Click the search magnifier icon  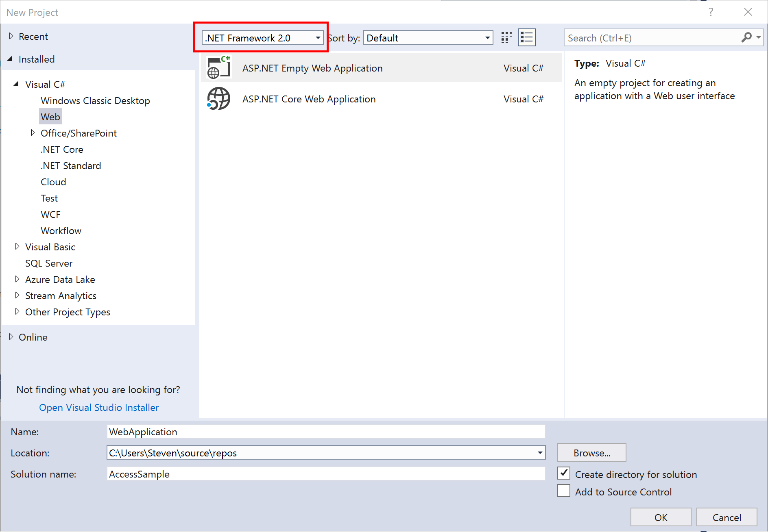click(746, 38)
